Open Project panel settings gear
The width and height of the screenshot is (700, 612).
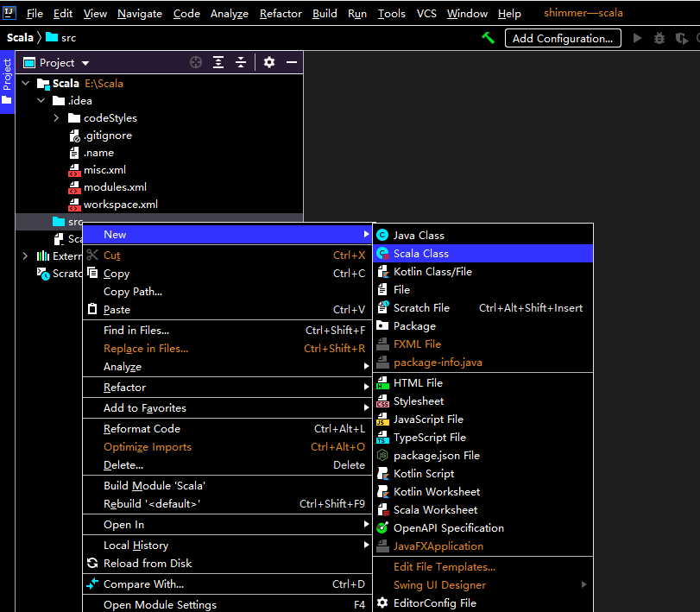(x=268, y=62)
